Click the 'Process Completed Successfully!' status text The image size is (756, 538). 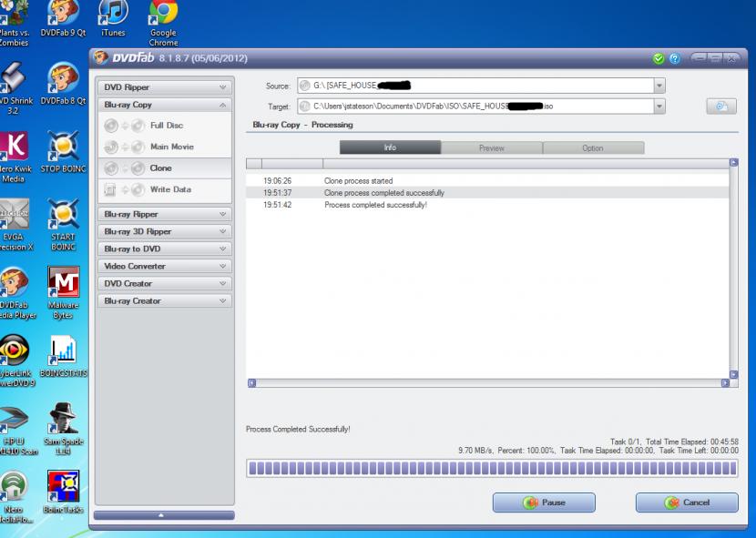point(298,429)
